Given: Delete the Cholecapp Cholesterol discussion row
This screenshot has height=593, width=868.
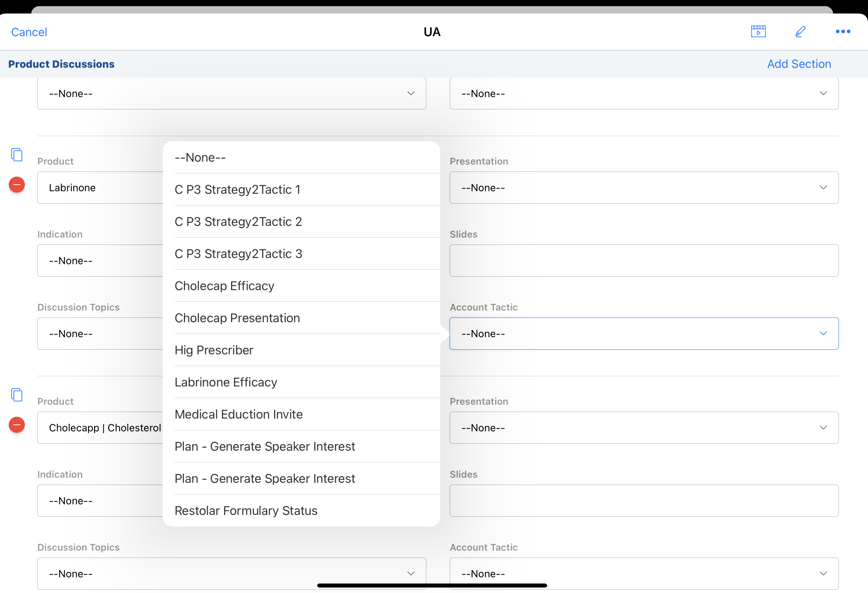Looking at the screenshot, I should 17,425.
